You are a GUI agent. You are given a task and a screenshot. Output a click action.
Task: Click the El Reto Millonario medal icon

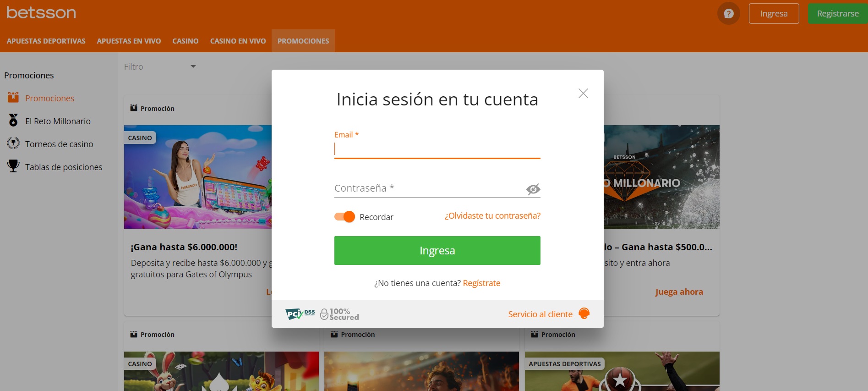click(13, 120)
